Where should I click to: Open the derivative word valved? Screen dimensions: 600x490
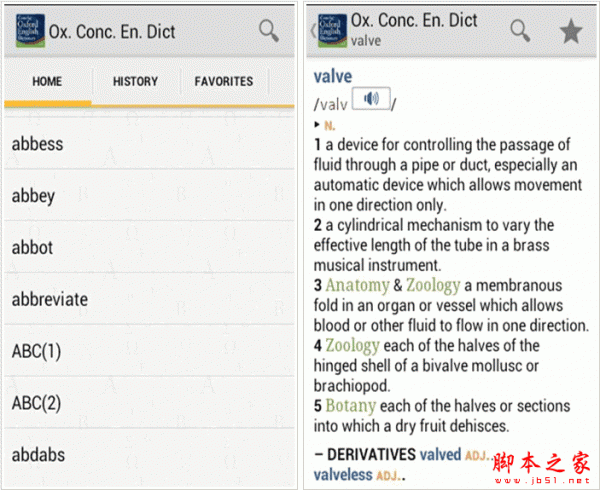click(x=440, y=454)
